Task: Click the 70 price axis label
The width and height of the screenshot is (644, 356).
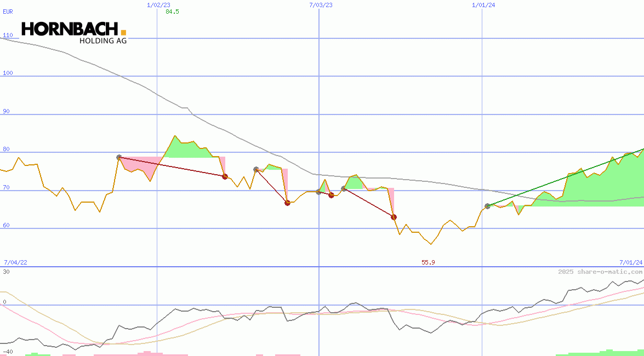Action: [x=6, y=188]
